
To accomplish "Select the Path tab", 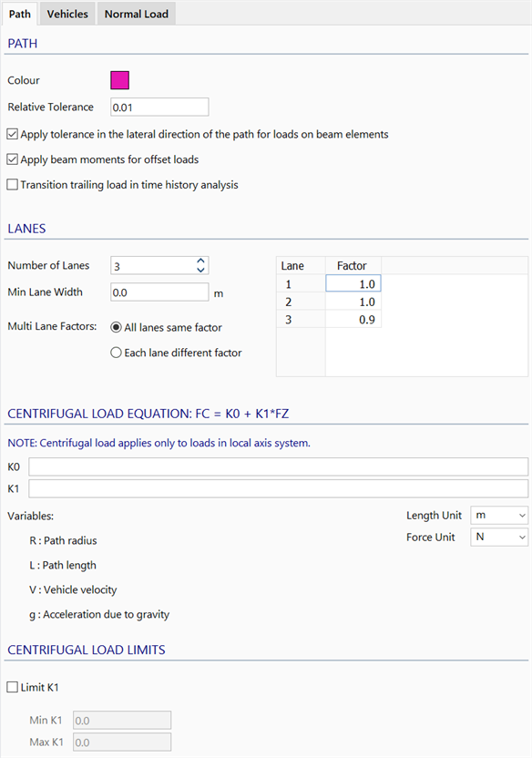I will 20,14.
